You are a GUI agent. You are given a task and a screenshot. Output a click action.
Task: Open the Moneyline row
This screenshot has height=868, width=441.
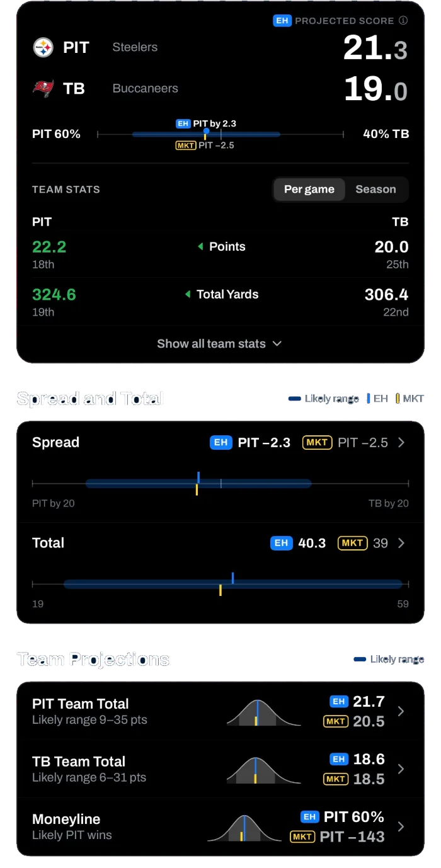220,827
